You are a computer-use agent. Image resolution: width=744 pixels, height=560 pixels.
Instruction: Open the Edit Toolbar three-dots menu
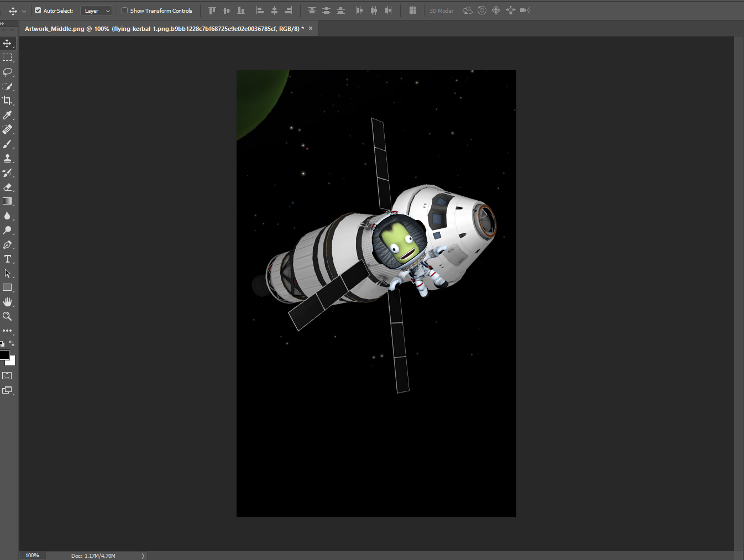7,331
